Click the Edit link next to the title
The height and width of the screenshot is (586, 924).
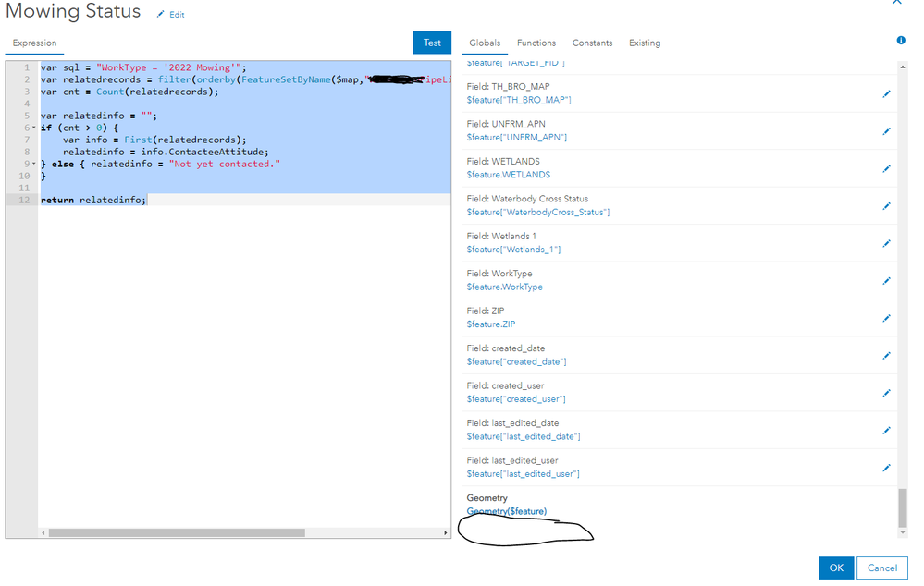point(177,15)
